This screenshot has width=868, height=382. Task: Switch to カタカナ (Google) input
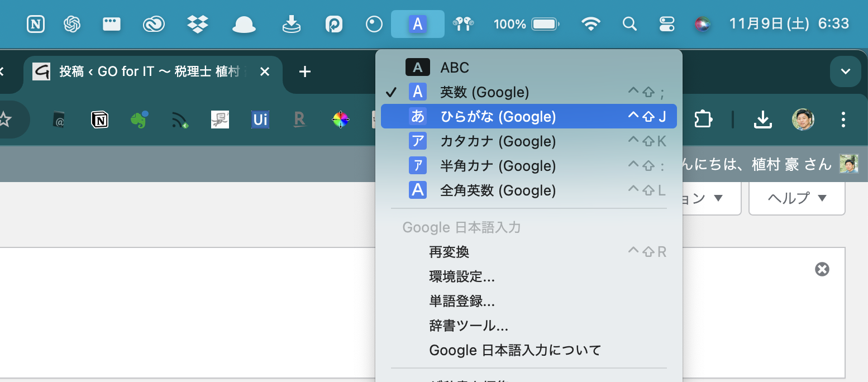(529, 141)
